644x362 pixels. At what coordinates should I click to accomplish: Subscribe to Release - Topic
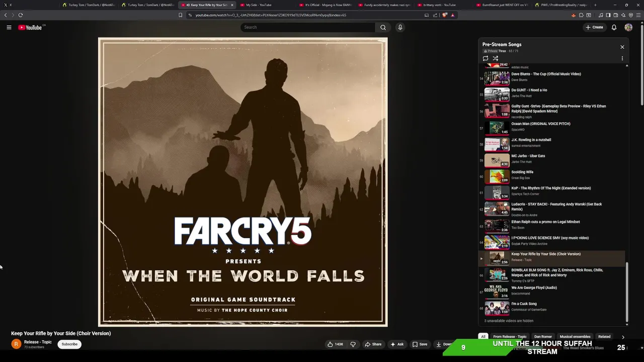pyautogui.click(x=69, y=344)
